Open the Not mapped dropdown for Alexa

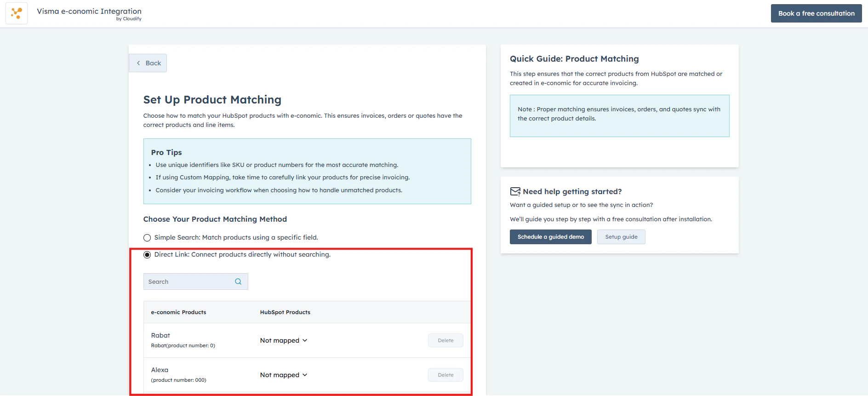[284, 375]
